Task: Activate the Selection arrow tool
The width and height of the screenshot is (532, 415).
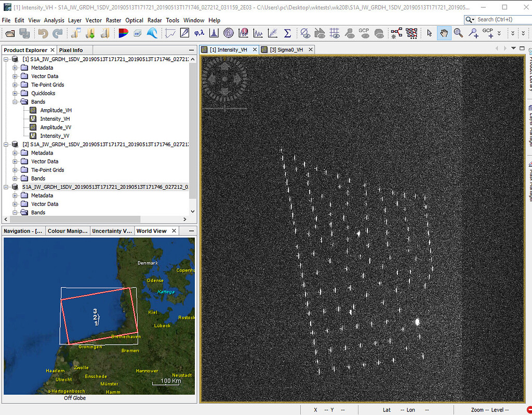Action: tap(429, 33)
